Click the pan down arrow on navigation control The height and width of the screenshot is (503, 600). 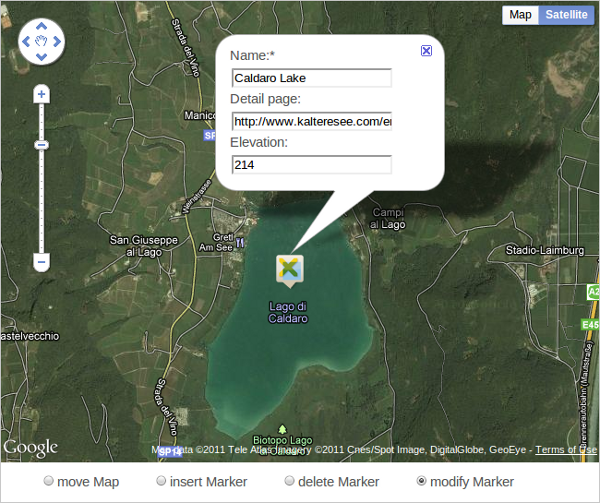coord(41,58)
